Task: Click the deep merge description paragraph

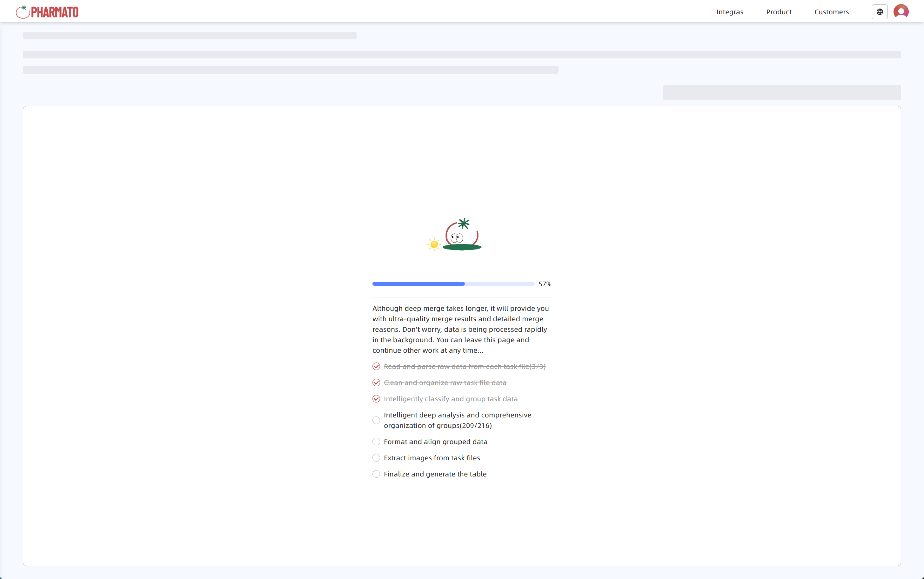Action: (461, 329)
